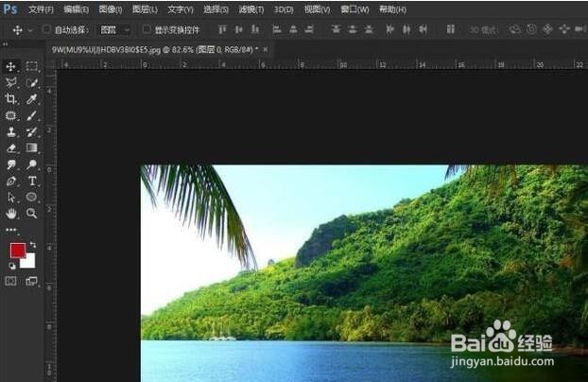The height and width of the screenshot is (382, 588).
Task: Select the Lasso tool
Action: click(x=11, y=82)
